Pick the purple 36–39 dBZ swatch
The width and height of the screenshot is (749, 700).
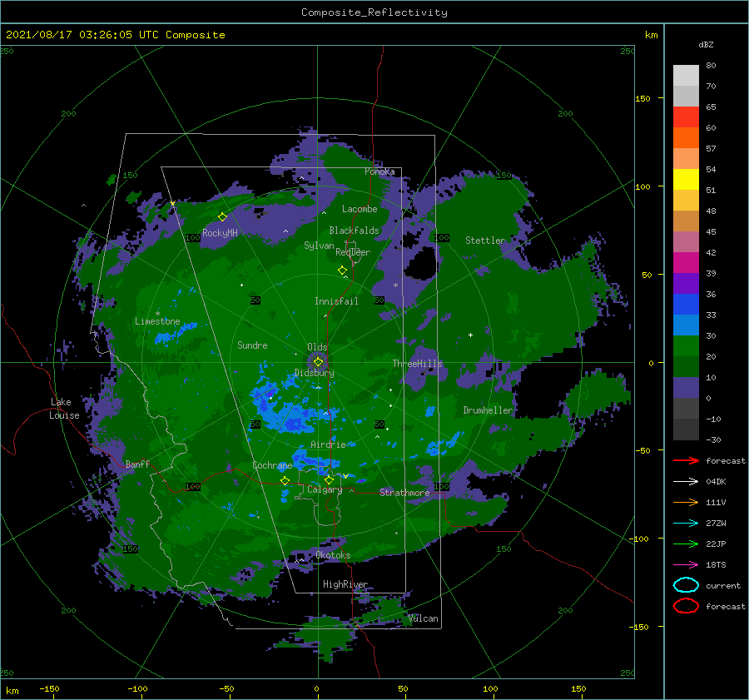[686, 284]
